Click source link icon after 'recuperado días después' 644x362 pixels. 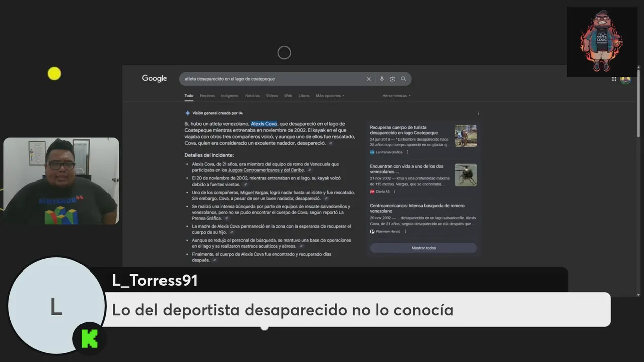point(214,260)
